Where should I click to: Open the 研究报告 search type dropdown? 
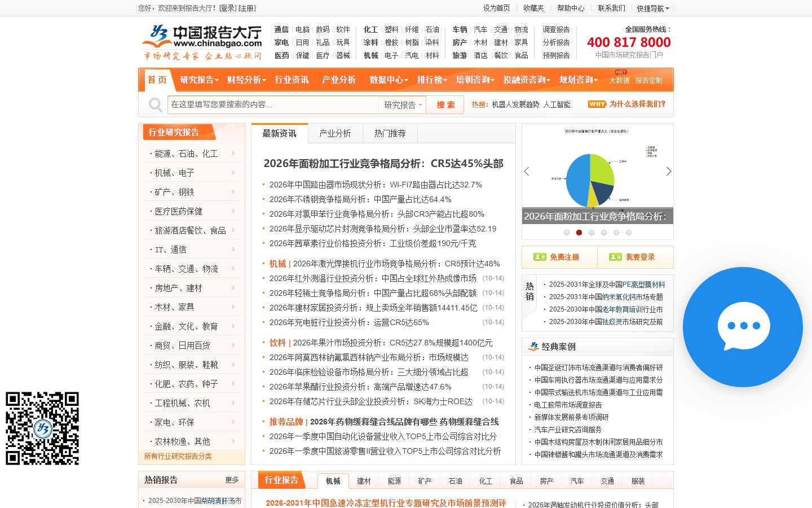[402, 105]
